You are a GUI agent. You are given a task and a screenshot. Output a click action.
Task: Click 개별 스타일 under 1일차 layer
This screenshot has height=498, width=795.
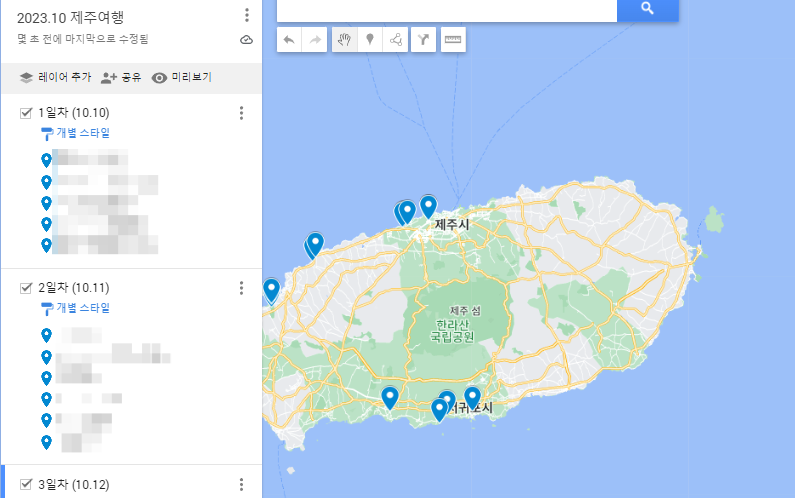(83, 133)
